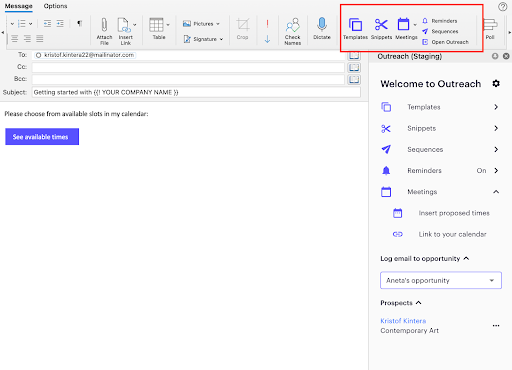Mark message as low importance
Viewport: 512px width, 370px height.
tap(267, 39)
